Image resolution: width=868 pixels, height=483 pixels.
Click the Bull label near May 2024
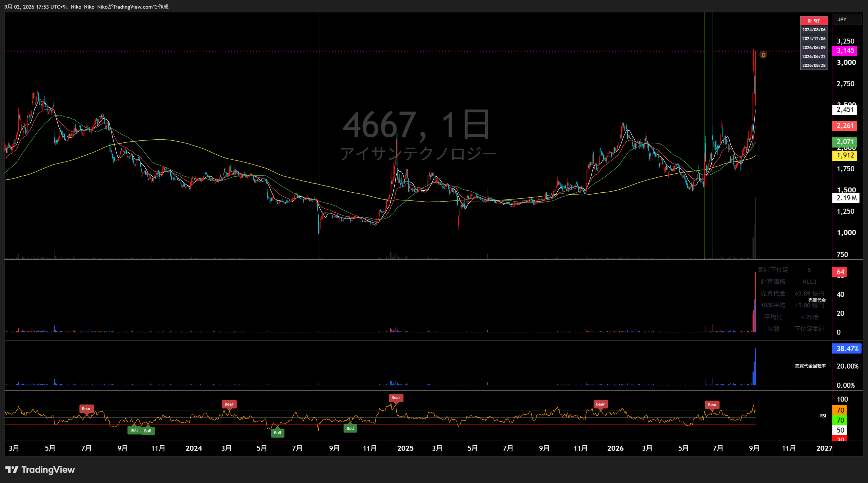277,432
